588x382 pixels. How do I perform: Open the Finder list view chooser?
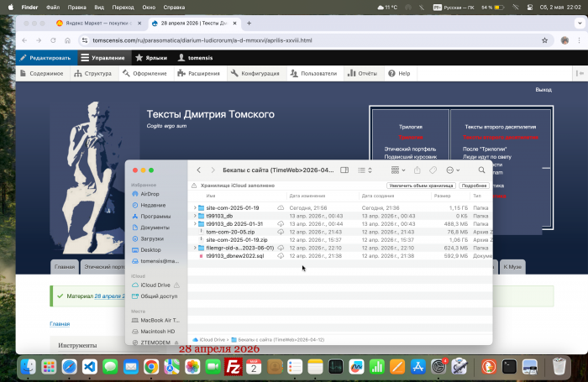365,170
